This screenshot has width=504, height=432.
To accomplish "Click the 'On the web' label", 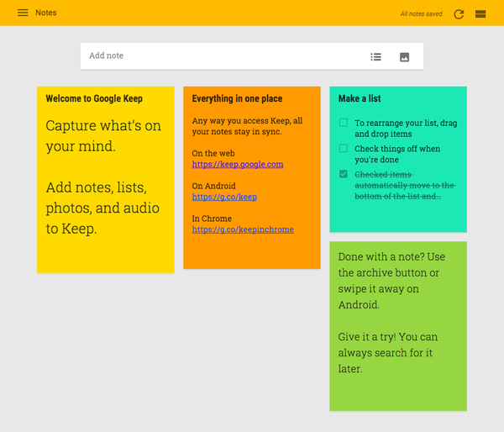I will [x=213, y=154].
